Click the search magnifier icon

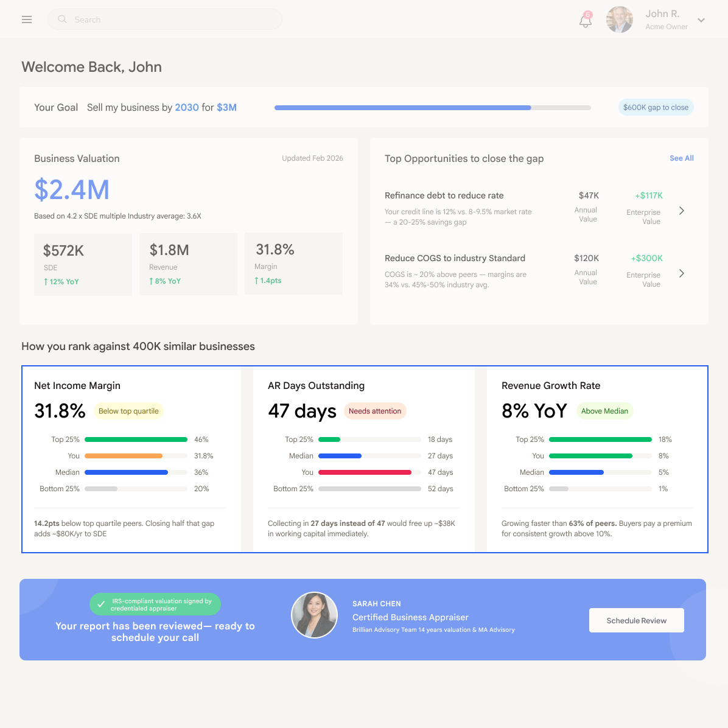[x=61, y=19]
